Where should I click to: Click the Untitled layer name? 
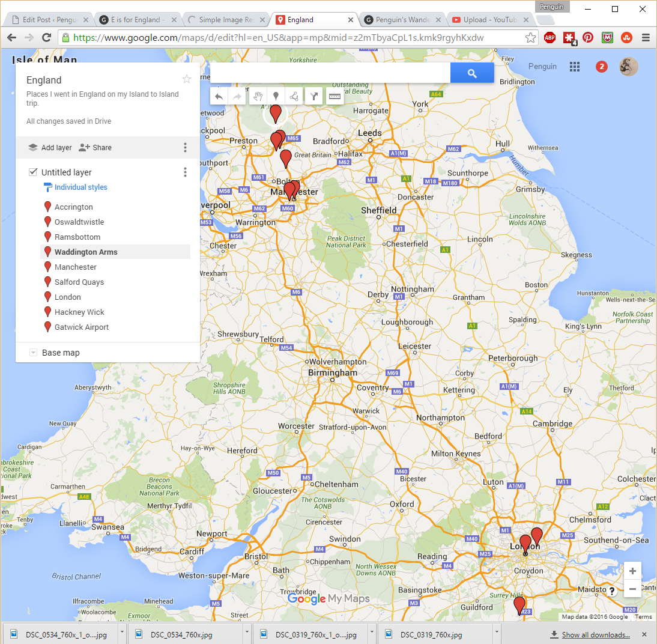click(x=66, y=172)
